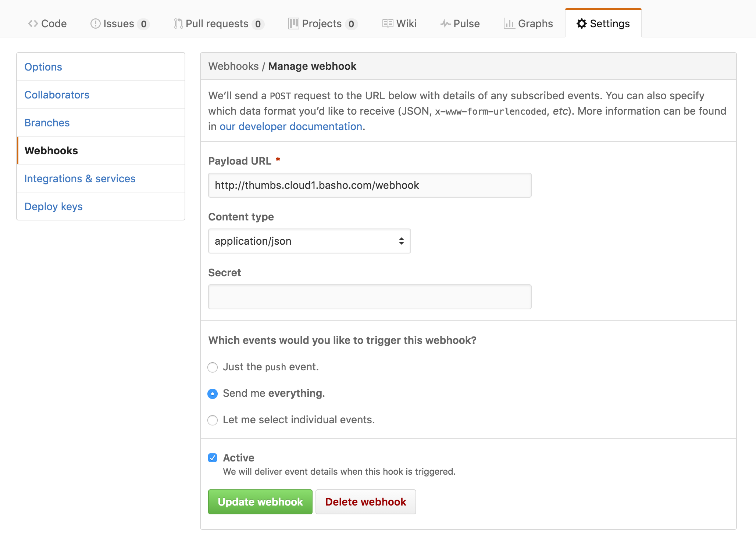Select 'Just the push event' option
Viewport: 756px width, 543px height.
click(x=213, y=367)
